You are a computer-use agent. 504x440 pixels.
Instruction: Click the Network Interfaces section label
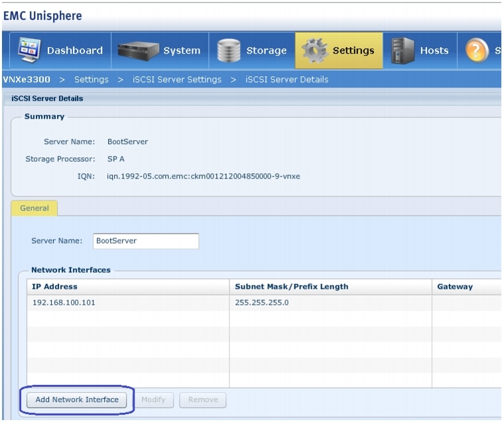[x=71, y=270]
